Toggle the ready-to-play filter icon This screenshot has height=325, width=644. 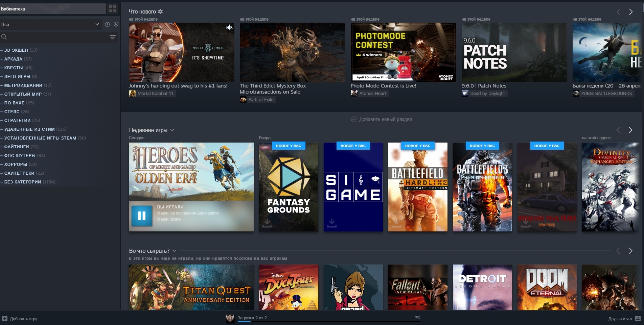tap(116, 24)
